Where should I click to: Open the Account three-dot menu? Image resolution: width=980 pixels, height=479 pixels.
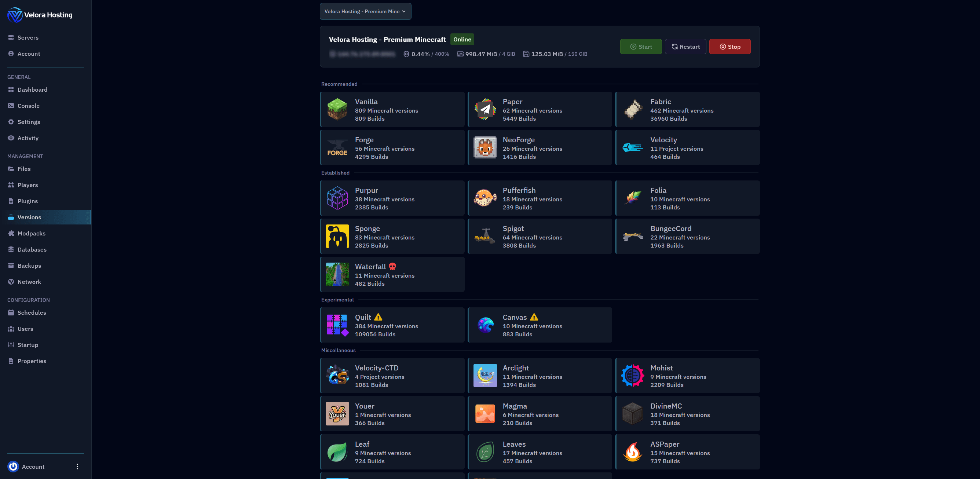pos(77,467)
